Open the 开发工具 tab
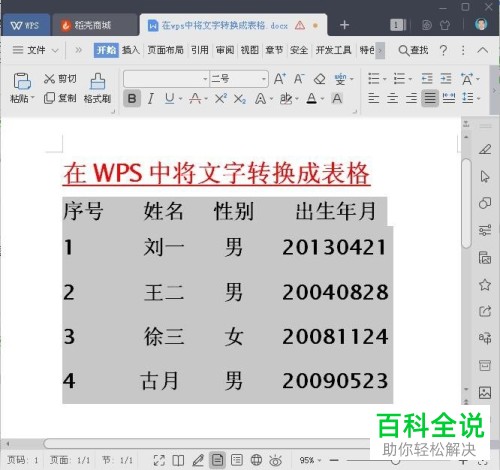500x470 pixels. (333, 50)
